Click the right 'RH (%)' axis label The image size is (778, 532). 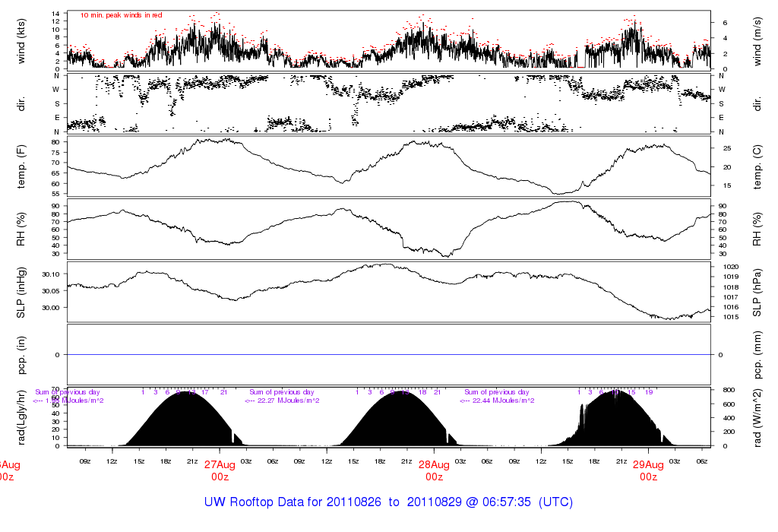(x=757, y=230)
